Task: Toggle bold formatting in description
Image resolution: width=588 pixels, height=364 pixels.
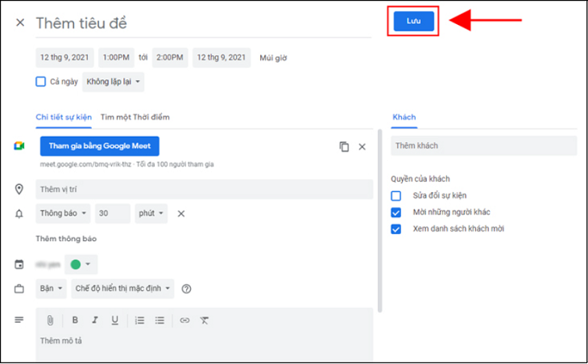Action: [76, 320]
